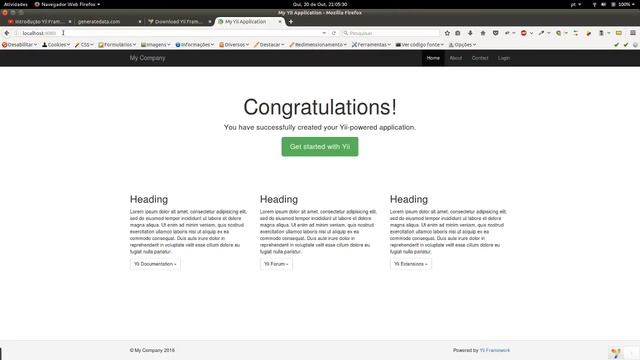Open the pt keyboard language selector
Screen dimensions: 640x360
point(576,4)
